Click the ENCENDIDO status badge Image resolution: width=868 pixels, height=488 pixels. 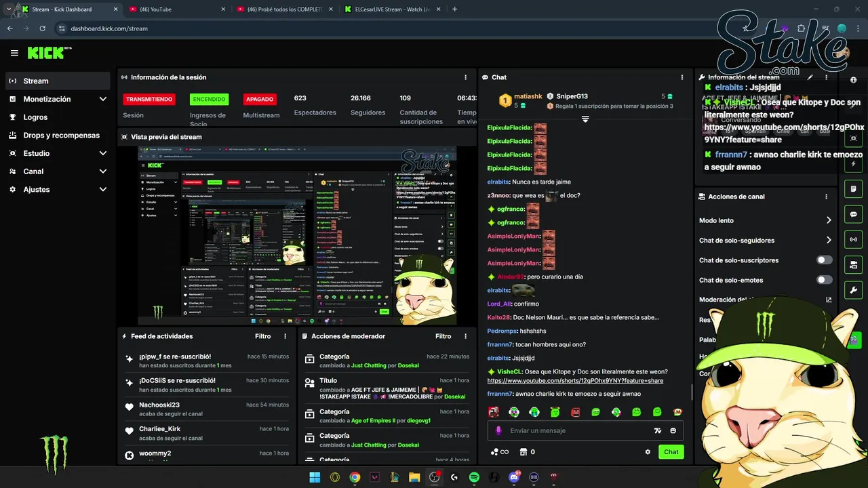(209, 99)
